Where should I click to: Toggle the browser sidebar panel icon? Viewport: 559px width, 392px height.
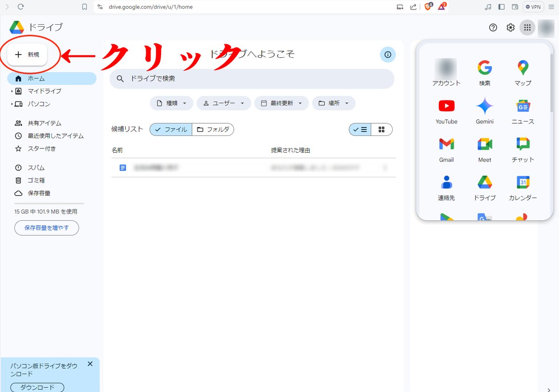(x=502, y=7)
